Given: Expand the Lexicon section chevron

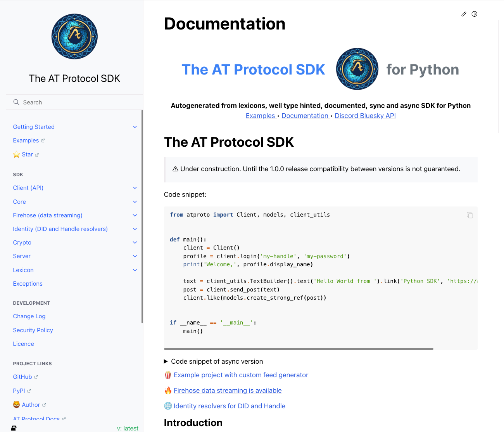Looking at the screenshot, I should pyautogui.click(x=135, y=270).
